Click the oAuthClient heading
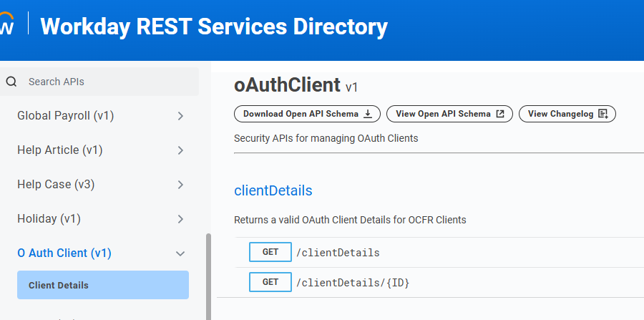 (287, 85)
